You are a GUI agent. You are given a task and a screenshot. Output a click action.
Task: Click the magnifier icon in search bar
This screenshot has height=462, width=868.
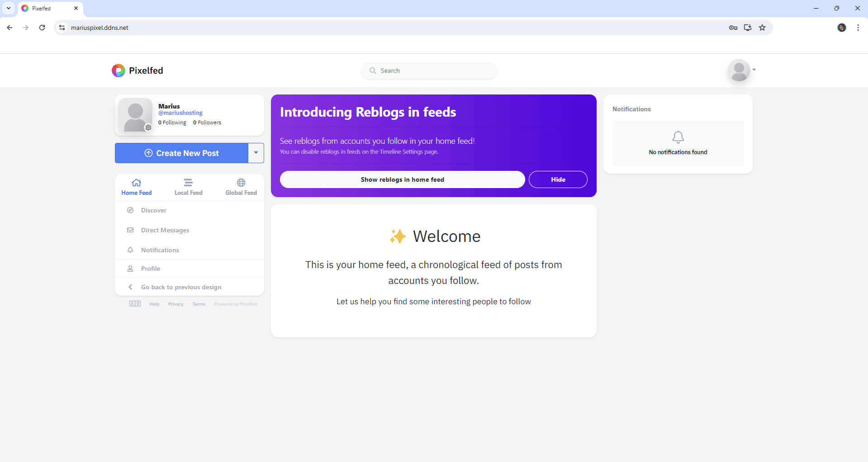click(373, 71)
